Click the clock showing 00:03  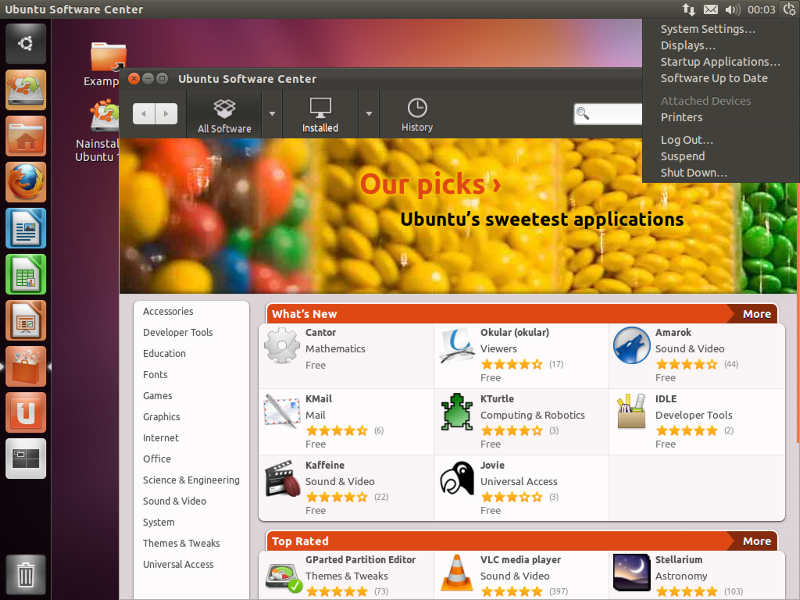(x=761, y=9)
